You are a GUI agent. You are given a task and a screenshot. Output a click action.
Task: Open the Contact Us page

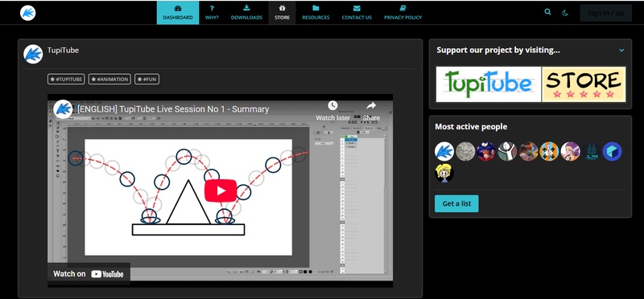click(x=357, y=13)
